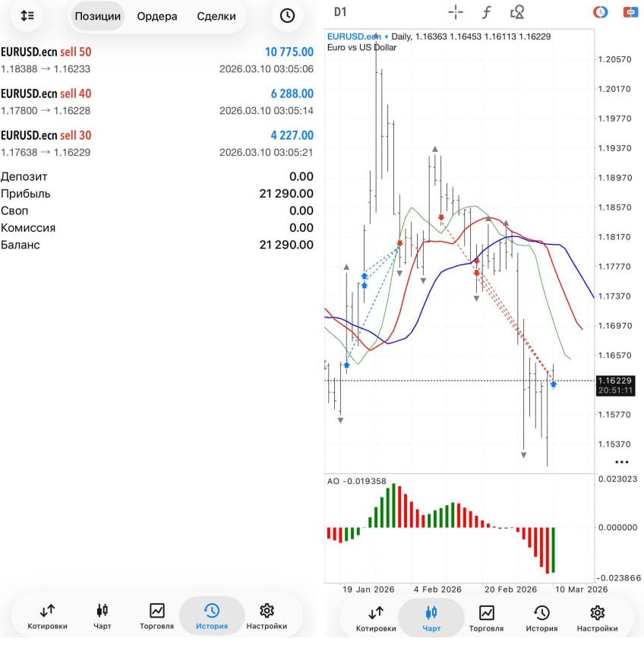Tap profit value 4 227.00
This screenshot has height=645, width=644.
pos(292,135)
